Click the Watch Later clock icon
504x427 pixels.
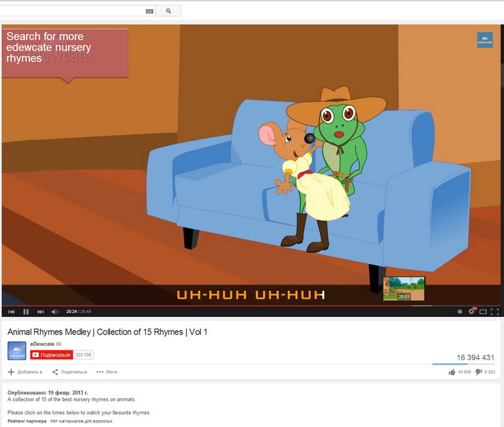coord(459,312)
